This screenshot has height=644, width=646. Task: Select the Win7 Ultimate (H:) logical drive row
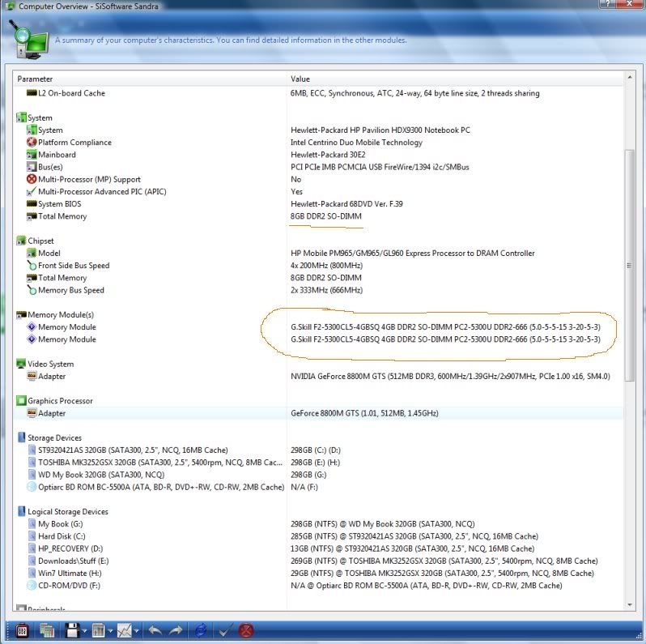[x=318, y=573]
